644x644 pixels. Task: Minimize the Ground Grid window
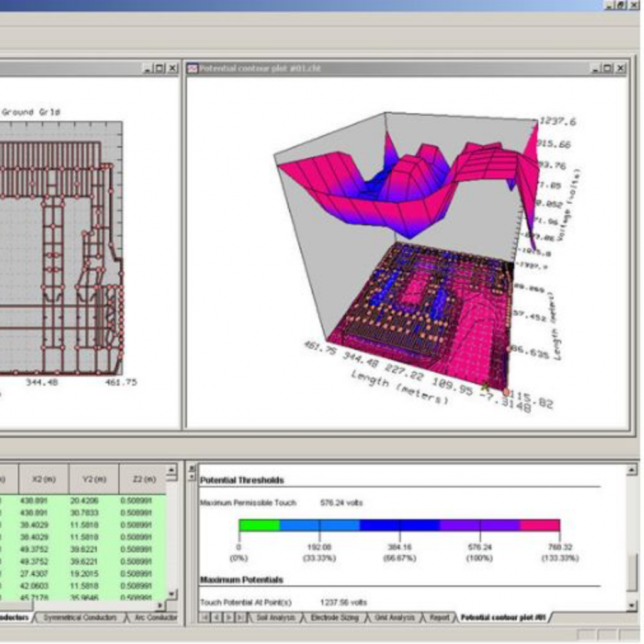click(148, 68)
